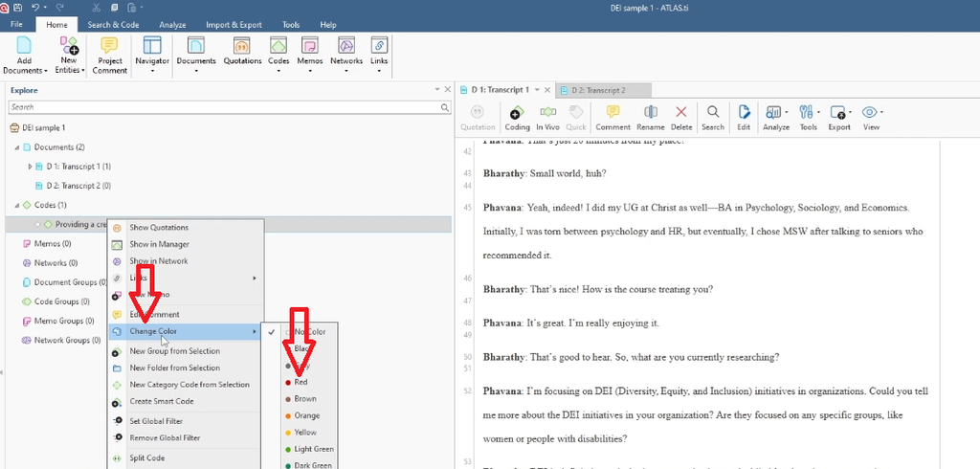Screen dimensions: 980x469
Task: Open the Tools dropdown in document toolbar
Action: point(819,113)
